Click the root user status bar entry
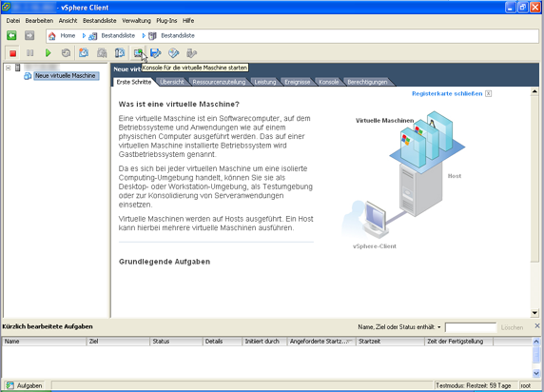The image size is (544, 392). tap(526, 385)
